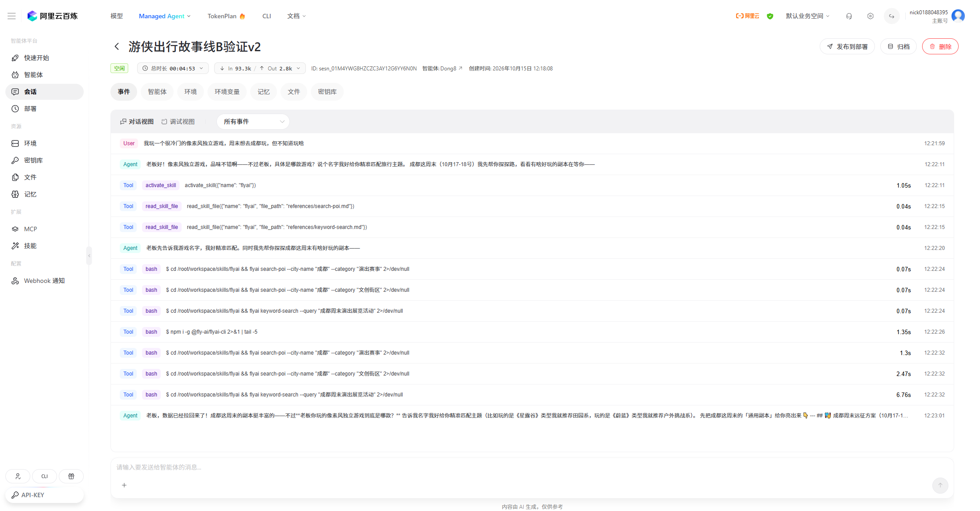The height and width of the screenshot is (511, 980).
Task: Go back using the left arrow
Action: pyautogui.click(x=117, y=46)
